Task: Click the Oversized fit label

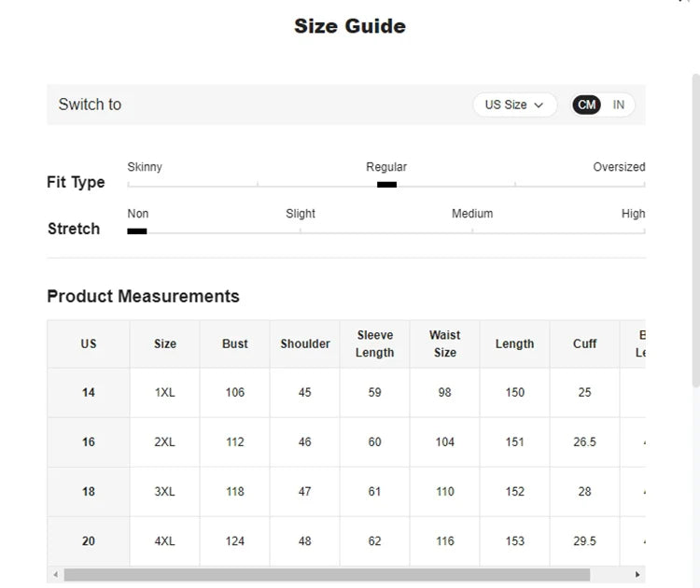Action: click(x=619, y=167)
